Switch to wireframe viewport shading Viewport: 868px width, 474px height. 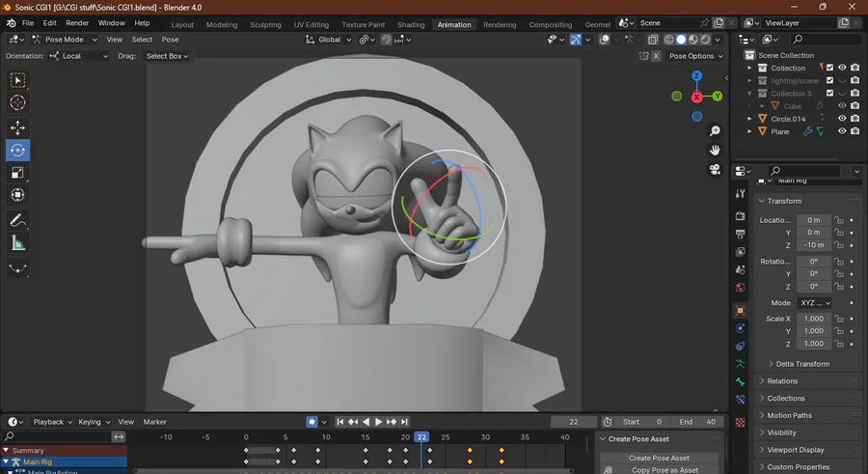(x=668, y=40)
